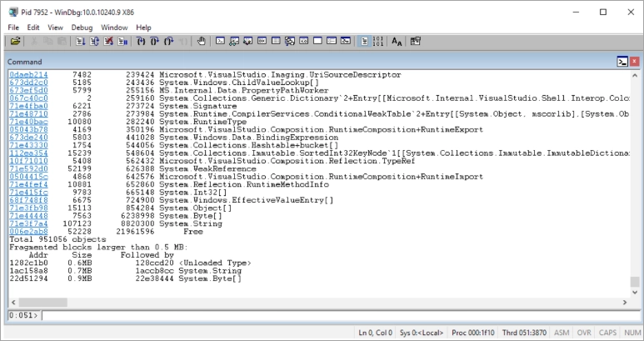The height and width of the screenshot is (341, 644).
Task: Open the Memory window toolbar icon
Action: (x=276, y=41)
